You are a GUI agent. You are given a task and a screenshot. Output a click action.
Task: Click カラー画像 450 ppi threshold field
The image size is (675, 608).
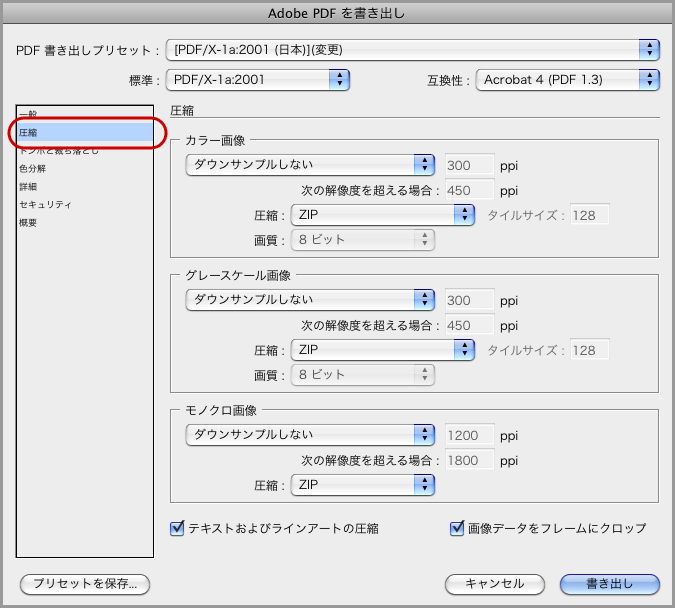tap(469, 190)
